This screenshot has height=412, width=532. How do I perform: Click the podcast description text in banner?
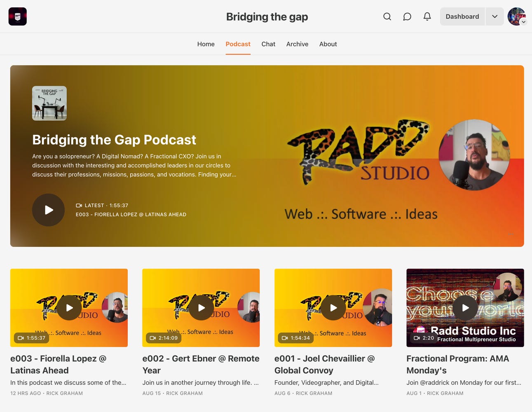coord(134,165)
